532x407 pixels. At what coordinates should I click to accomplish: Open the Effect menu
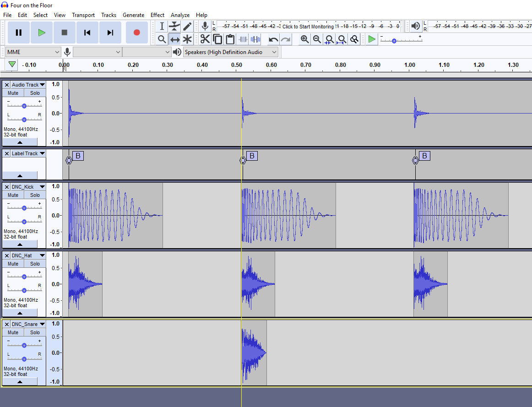point(157,15)
